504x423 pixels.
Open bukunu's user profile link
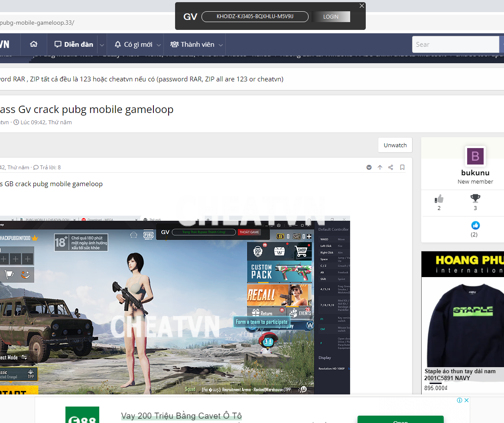(x=475, y=173)
